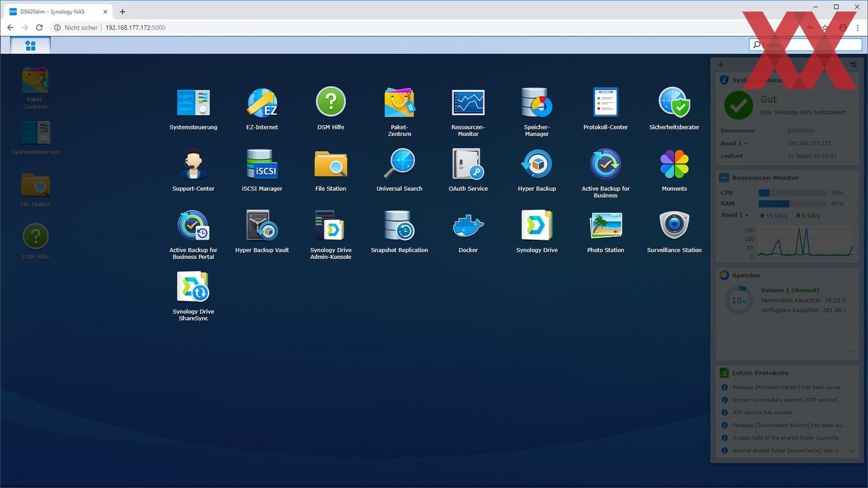This screenshot has width=868, height=488.
Task: Focus the address bar showing 192.168.177.172:5000
Action: tap(135, 27)
